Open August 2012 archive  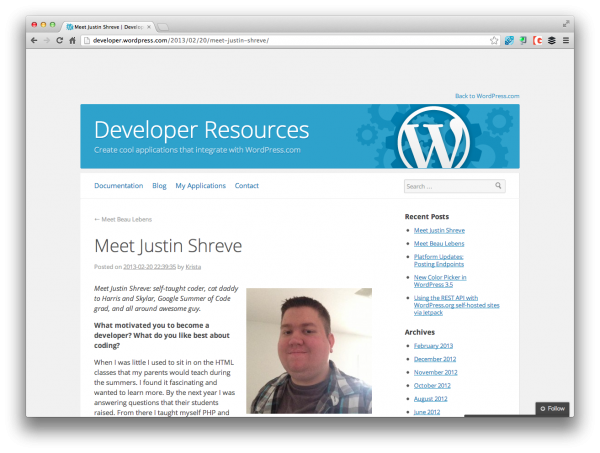pos(430,399)
